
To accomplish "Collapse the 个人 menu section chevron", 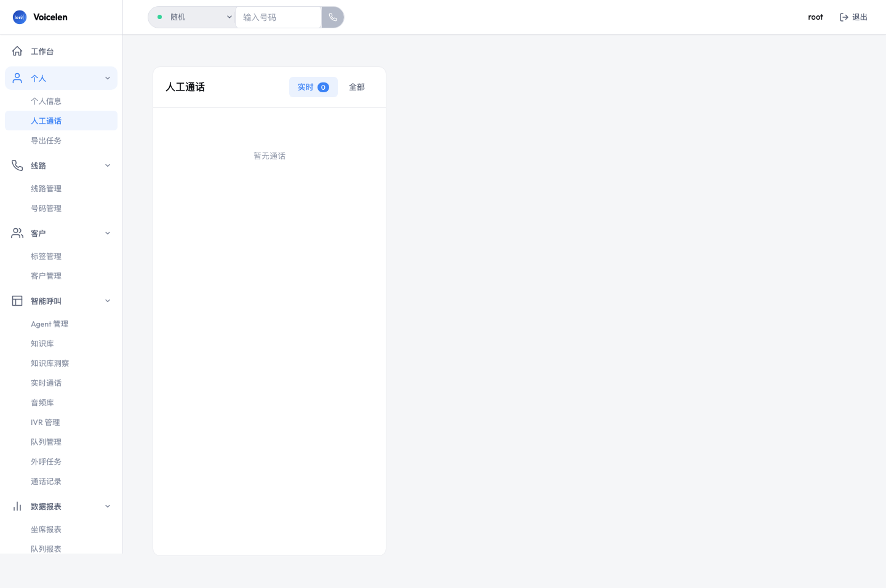I will coord(108,78).
